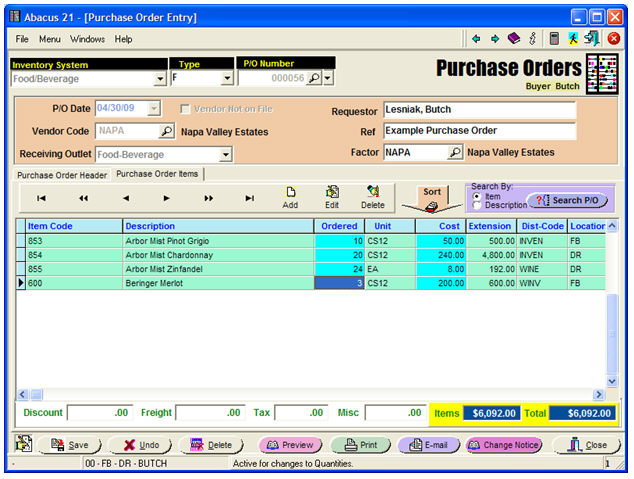Click the P/O Number search magnifier
This screenshot has height=479, width=634.
(x=313, y=78)
